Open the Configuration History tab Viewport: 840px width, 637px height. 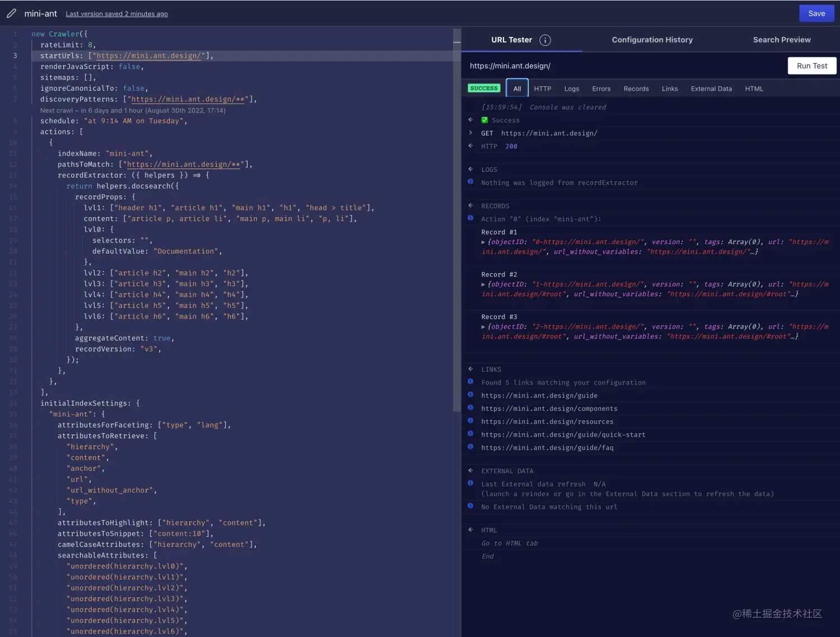pos(652,40)
